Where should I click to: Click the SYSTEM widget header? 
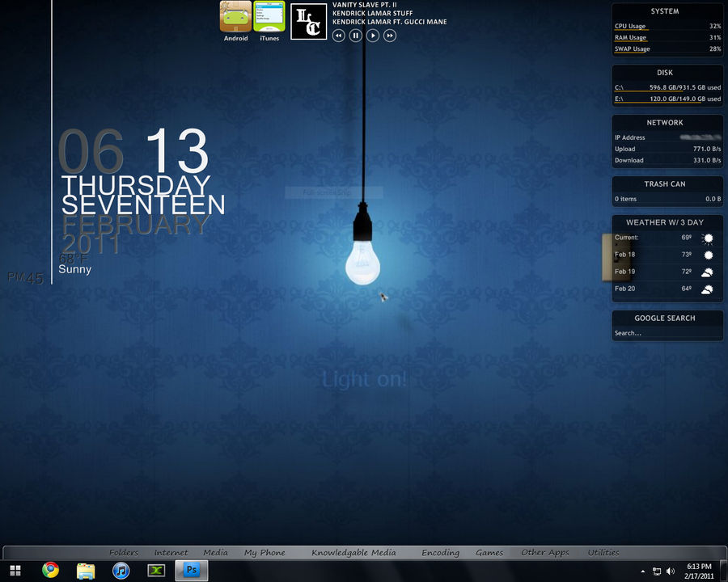tap(665, 11)
